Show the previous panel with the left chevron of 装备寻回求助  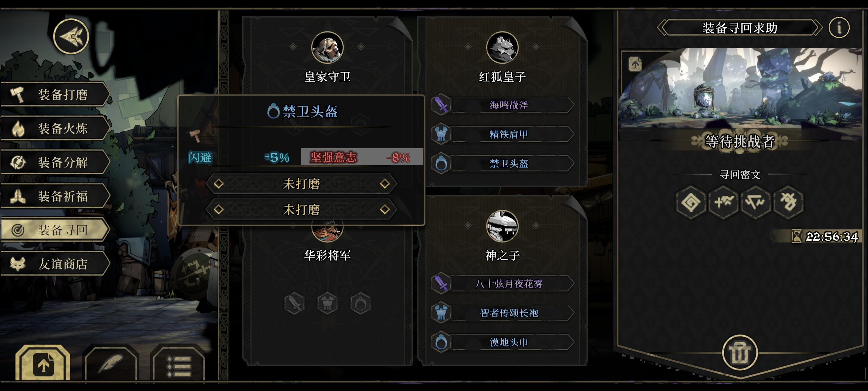click(662, 28)
